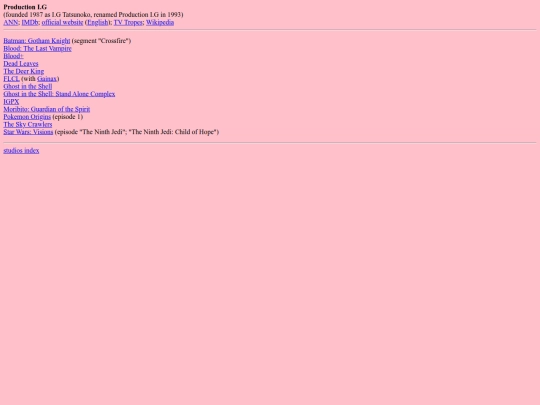
Task: Open the TV Tropes link
Action: [x=128, y=22]
